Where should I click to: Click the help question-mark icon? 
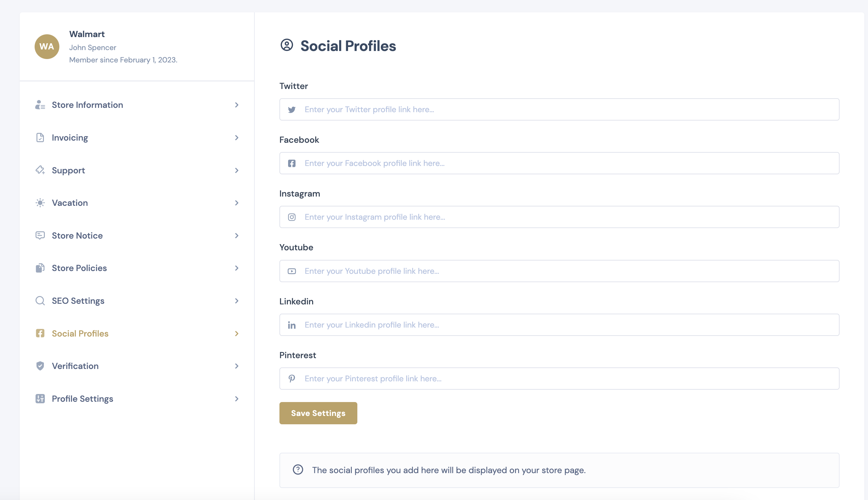pyautogui.click(x=298, y=470)
